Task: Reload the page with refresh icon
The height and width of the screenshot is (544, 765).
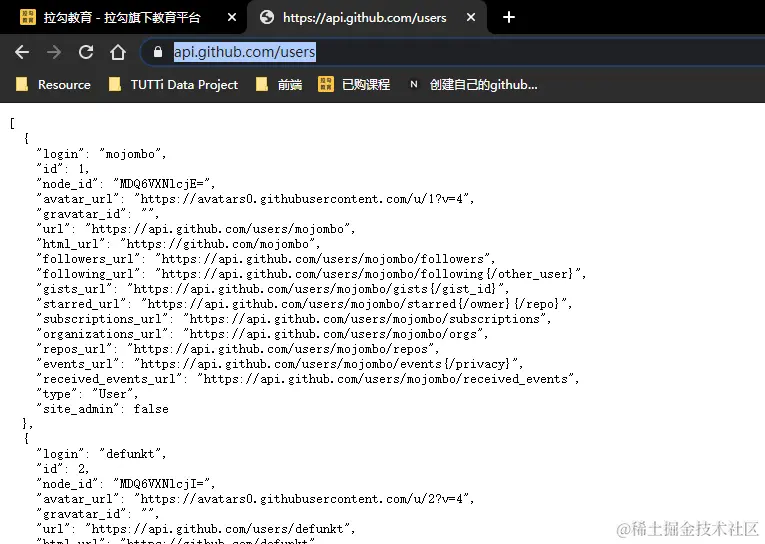Action: 86,52
